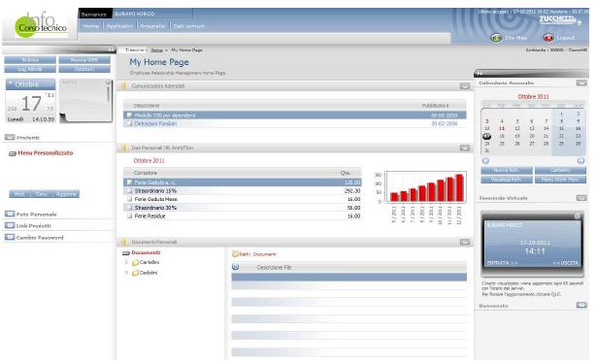The height and width of the screenshot is (364, 596).
Task: Click the Aggiorna button under Menu Personalizzato
Action: coord(65,194)
